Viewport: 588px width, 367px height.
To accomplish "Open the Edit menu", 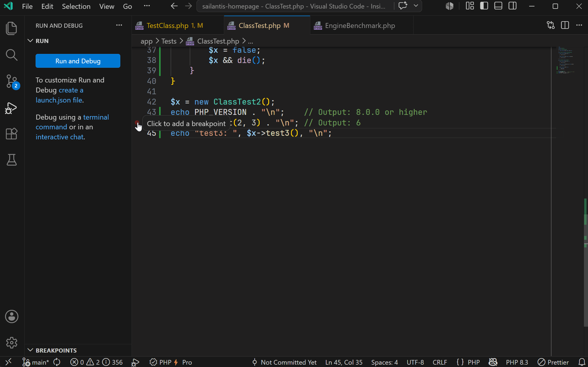I will point(47,6).
